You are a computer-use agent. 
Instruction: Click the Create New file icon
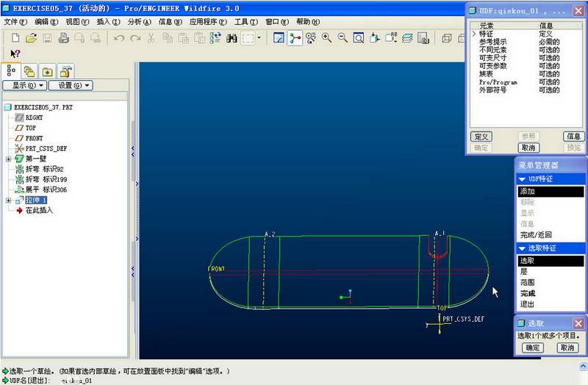coord(15,37)
